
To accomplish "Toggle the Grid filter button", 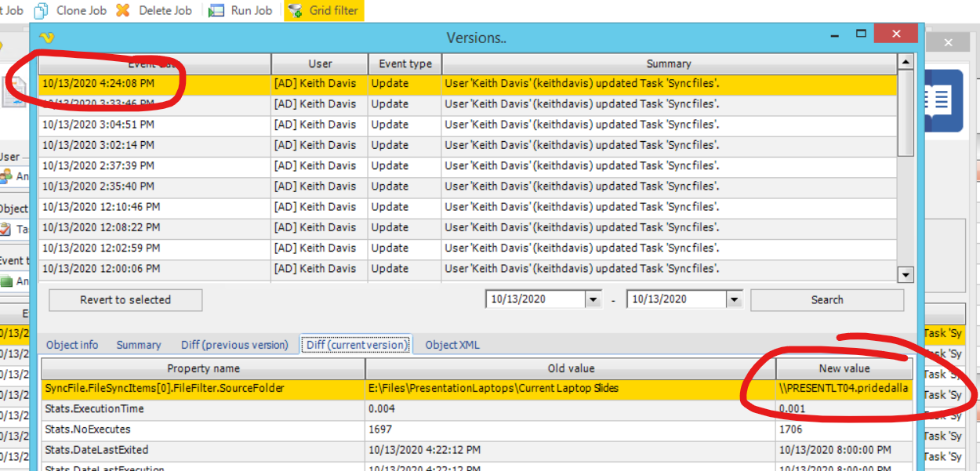I will pos(324,10).
